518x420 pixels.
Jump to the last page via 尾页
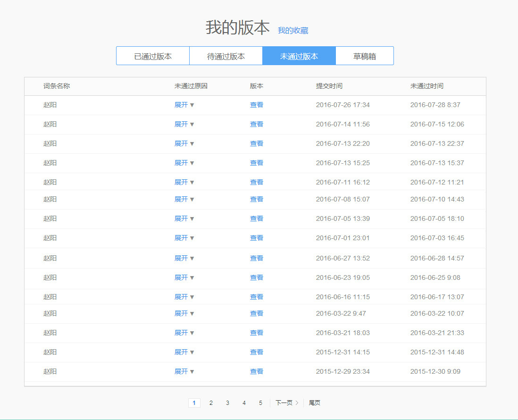[315, 403]
